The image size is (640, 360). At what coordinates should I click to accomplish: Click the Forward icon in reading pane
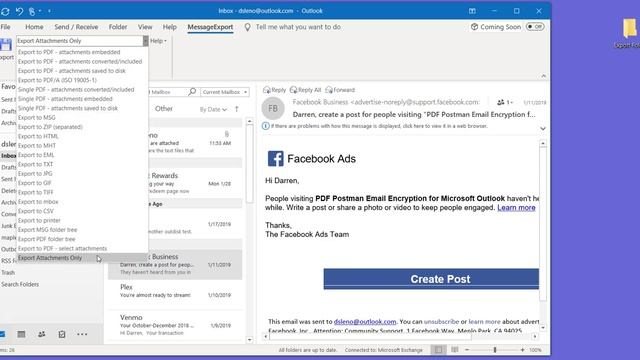[x=329, y=90]
